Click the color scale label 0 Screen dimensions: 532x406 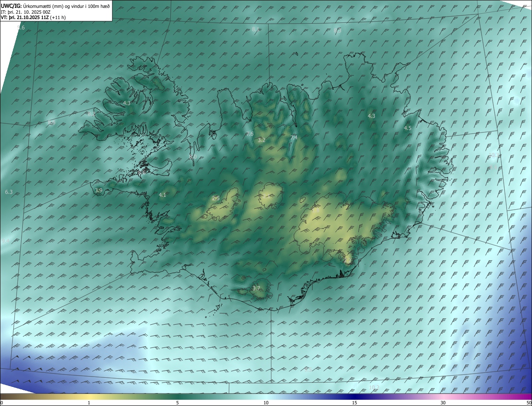click(x=1, y=403)
